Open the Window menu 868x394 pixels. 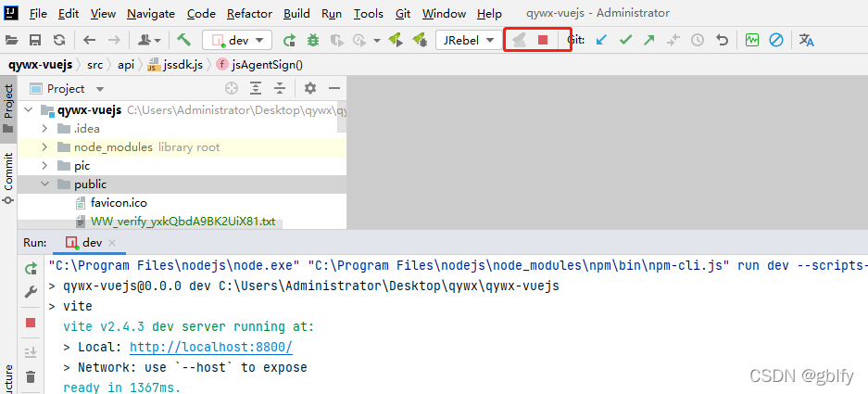[x=444, y=13]
